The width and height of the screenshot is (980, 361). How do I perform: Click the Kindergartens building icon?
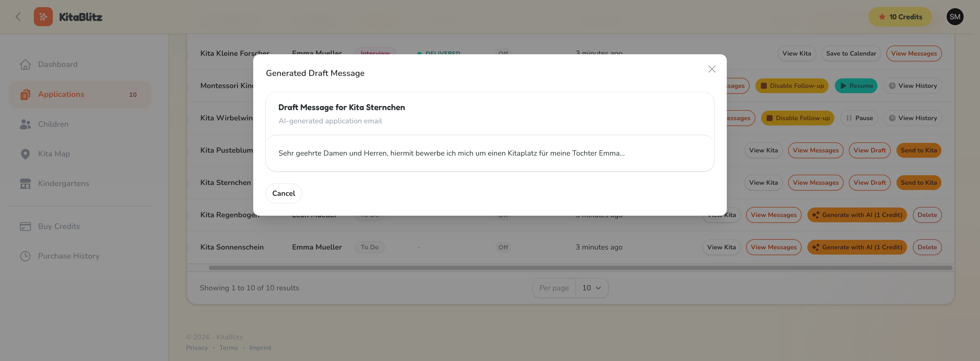(25, 183)
